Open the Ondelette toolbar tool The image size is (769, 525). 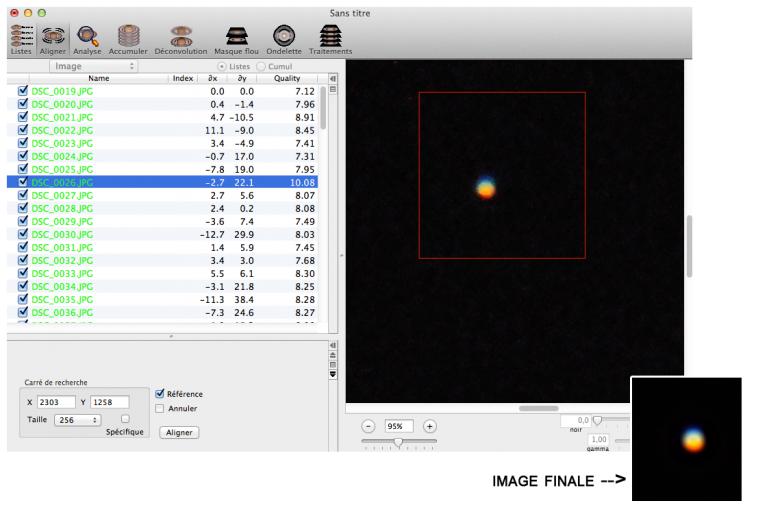(x=284, y=39)
